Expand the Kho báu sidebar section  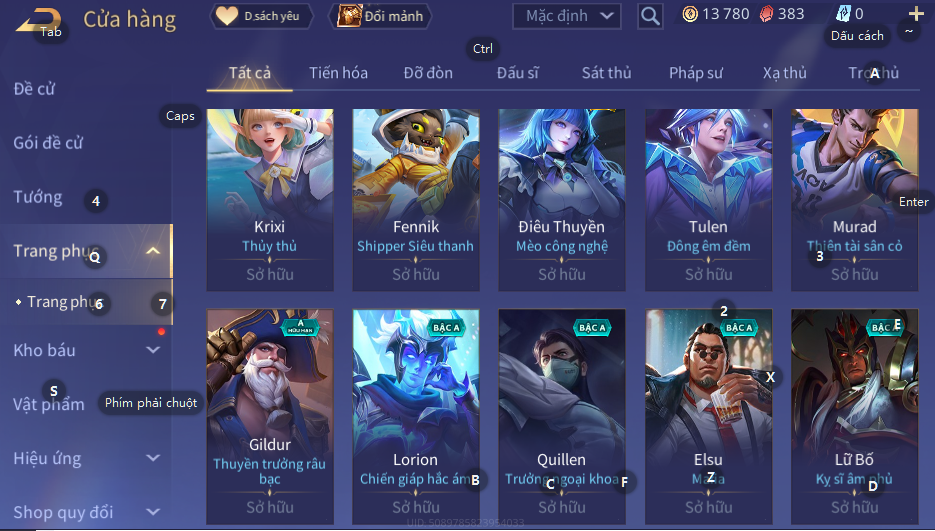coord(153,350)
